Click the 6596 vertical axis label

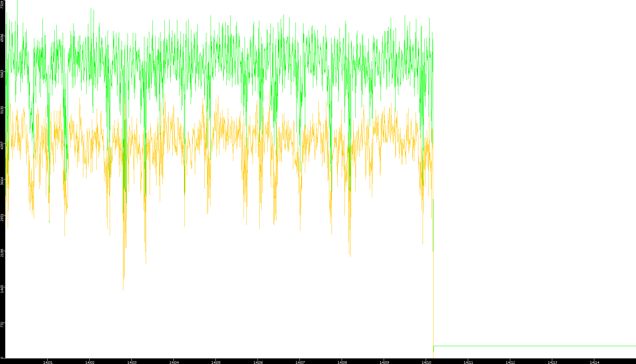2,38
